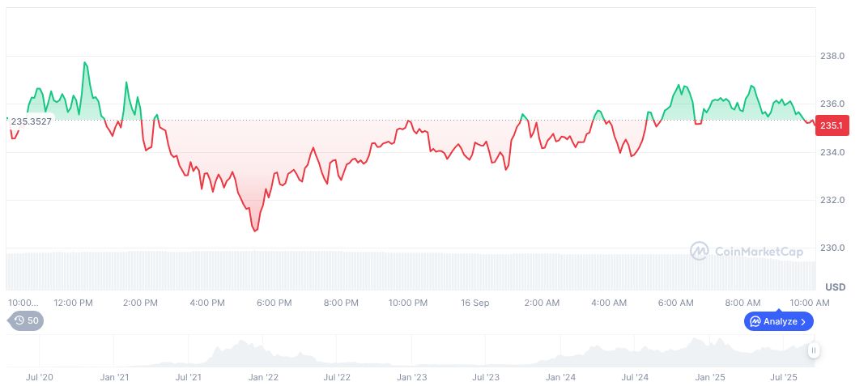Click the CoinMarketCap watermark logo

click(699, 252)
